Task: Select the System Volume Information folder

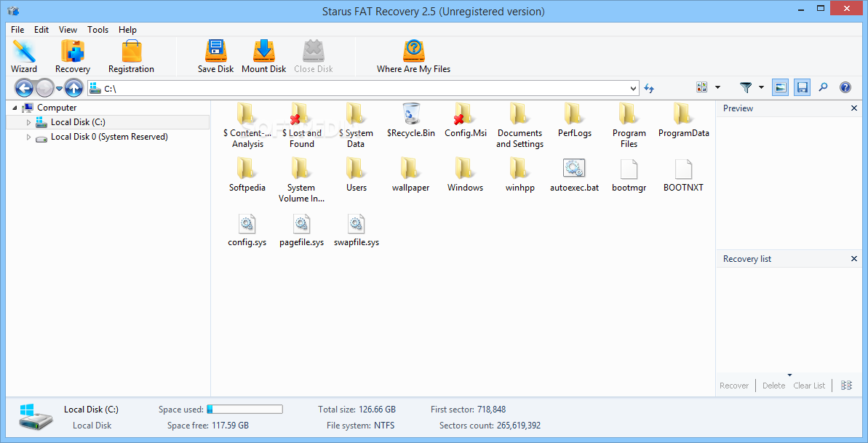Action: click(302, 180)
